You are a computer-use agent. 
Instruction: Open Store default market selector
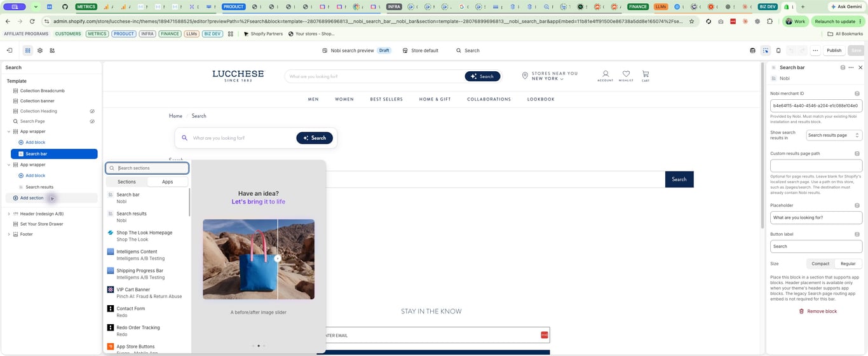click(x=421, y=50)
